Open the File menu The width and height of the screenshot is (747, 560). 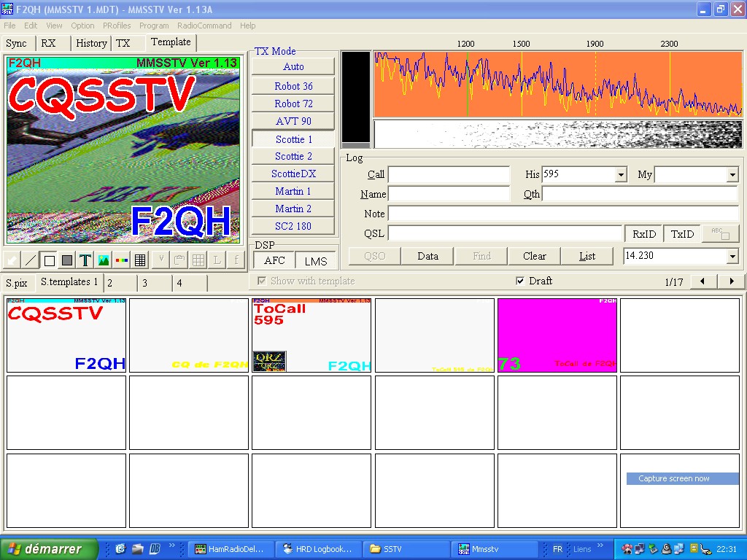(x=9, y=26)
